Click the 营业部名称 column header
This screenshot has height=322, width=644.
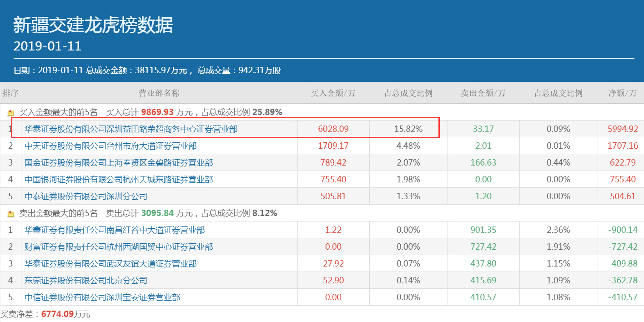pos(159,93)
